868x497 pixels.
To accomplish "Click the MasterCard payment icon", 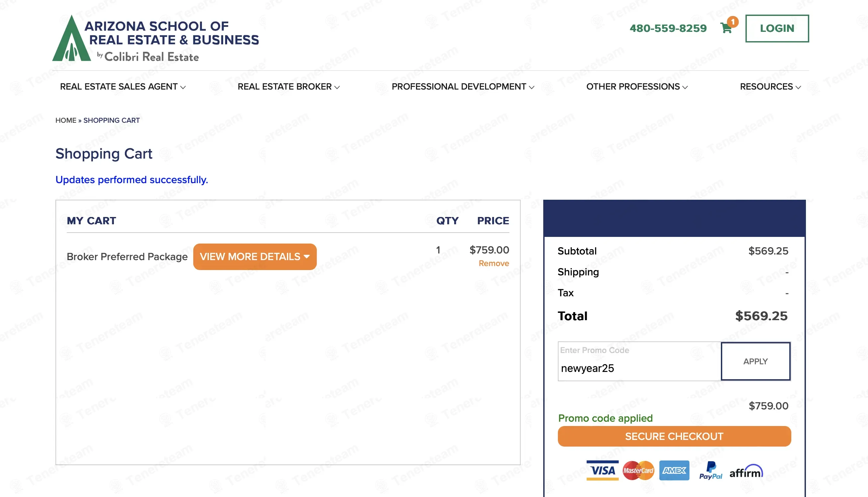I will [x=638, y=470].
